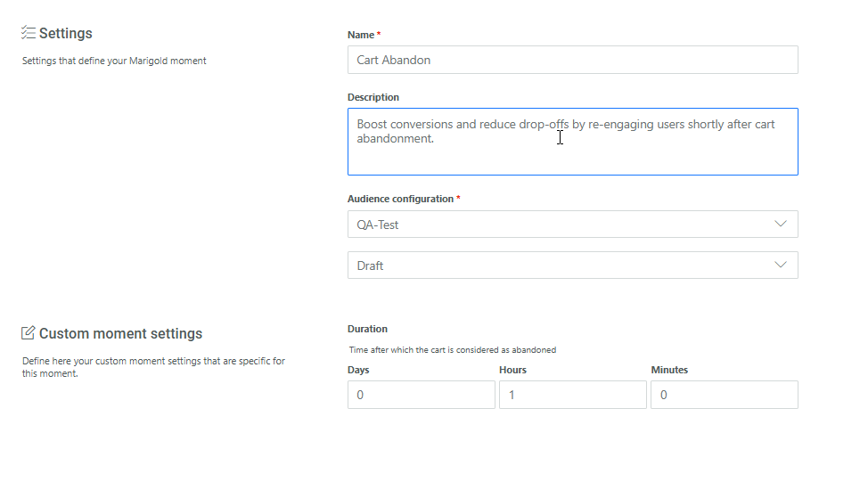The width and height of the screenshot is (868, 482).
Task: Click the Settings checklist icon
Action: (x=29, y=33)
